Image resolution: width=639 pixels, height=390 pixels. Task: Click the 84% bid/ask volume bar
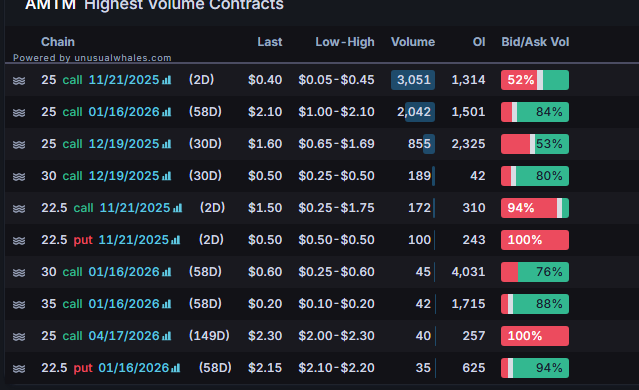click(535, 112)
